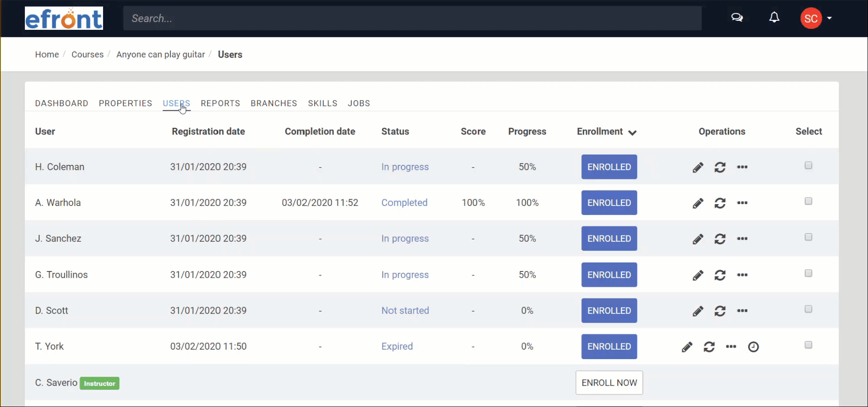Image resolution: width=868 pixels, height=407 pixels.
Task: Click the efront logo
Action: (64, 18)
